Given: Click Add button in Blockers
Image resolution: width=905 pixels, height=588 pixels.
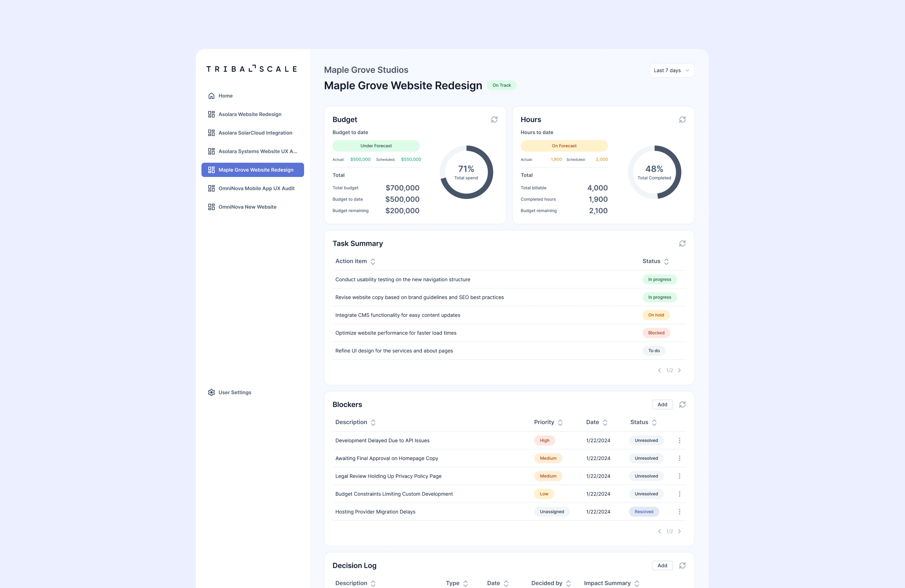Looking at the screenshot, I should click(x=662, y=404).
